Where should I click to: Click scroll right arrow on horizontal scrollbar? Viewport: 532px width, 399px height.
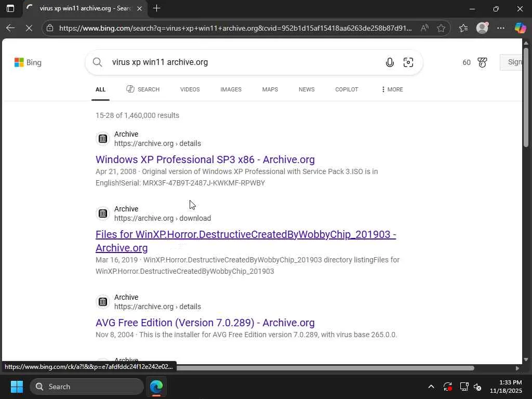point(517,368)
